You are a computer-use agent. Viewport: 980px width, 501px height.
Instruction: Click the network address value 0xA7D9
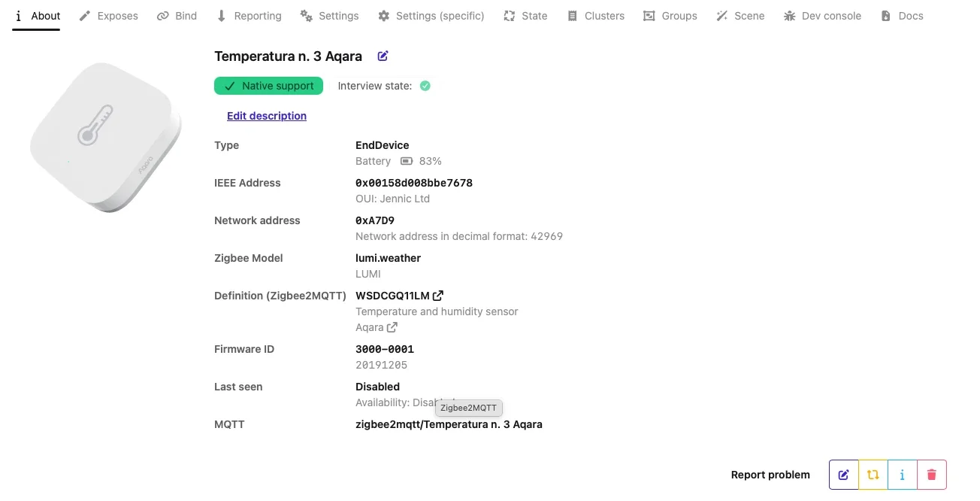375,220
